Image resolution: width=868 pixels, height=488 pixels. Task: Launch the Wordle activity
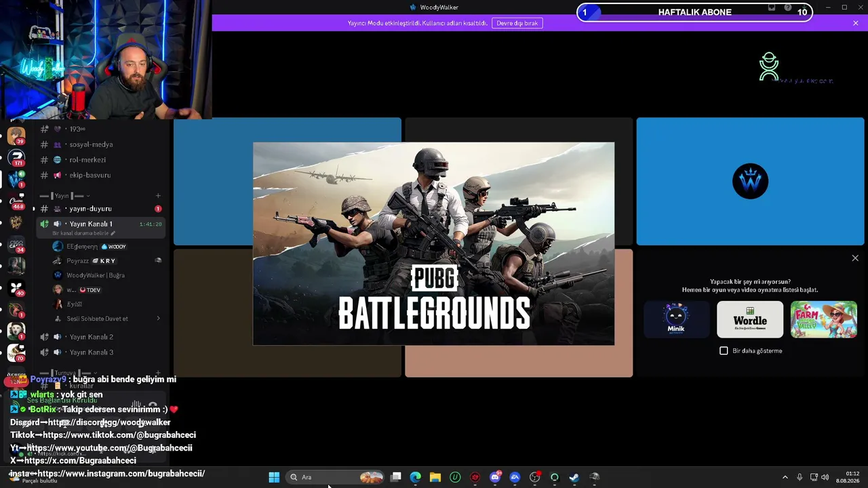(750, 319)
